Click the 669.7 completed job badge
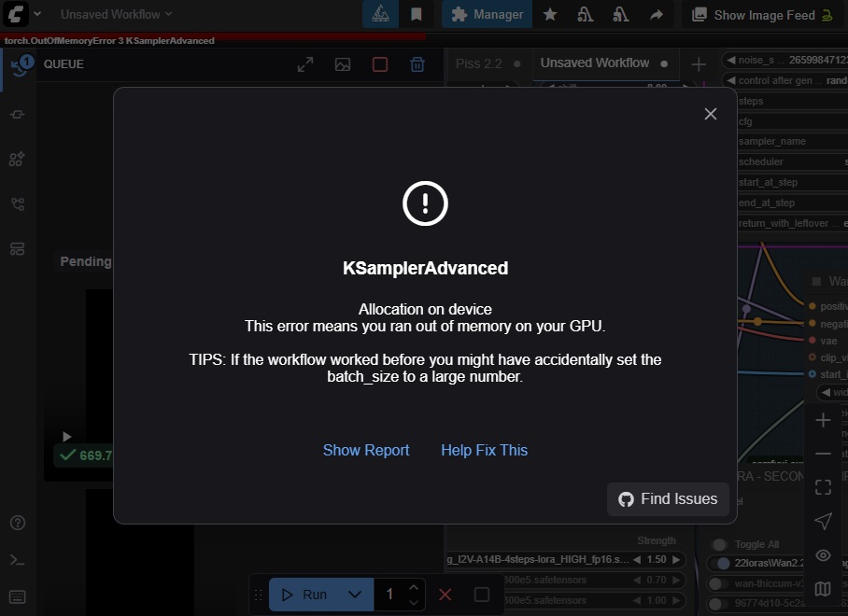 click(x=85, y=455)
